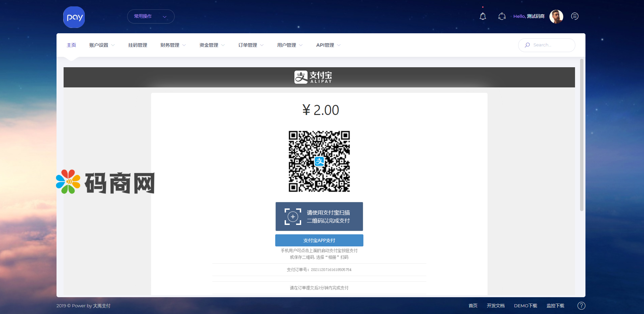
Task: Click the Alipay logo in the banner
Action: click(313, 77)
